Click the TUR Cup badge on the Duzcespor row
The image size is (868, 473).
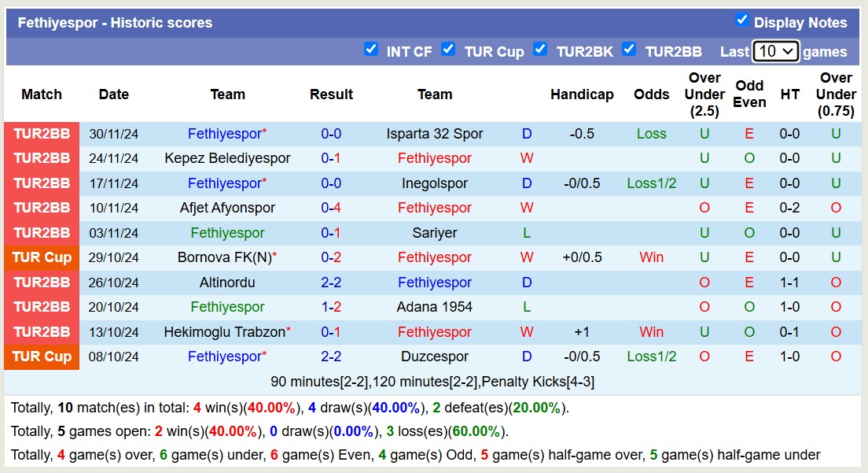(41, 357)
